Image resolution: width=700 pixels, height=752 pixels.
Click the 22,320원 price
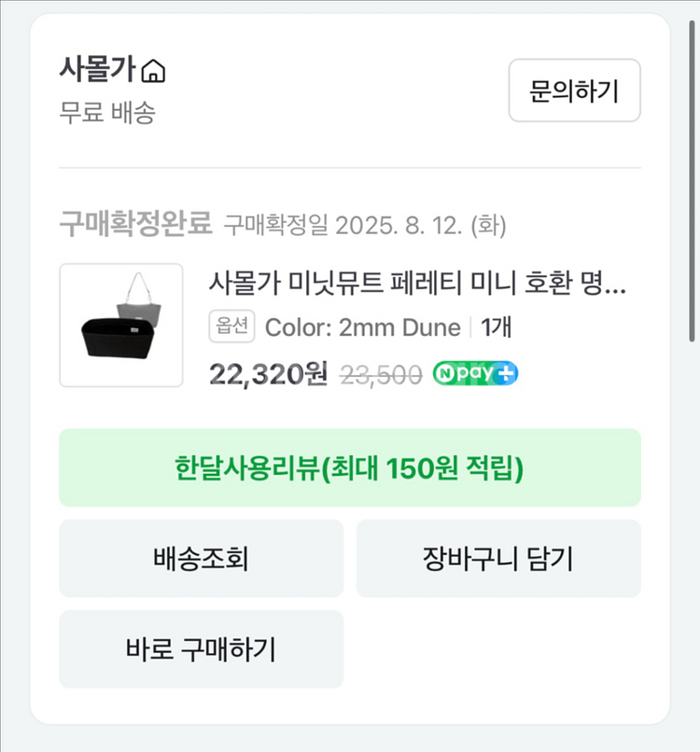tap(268, 374)
